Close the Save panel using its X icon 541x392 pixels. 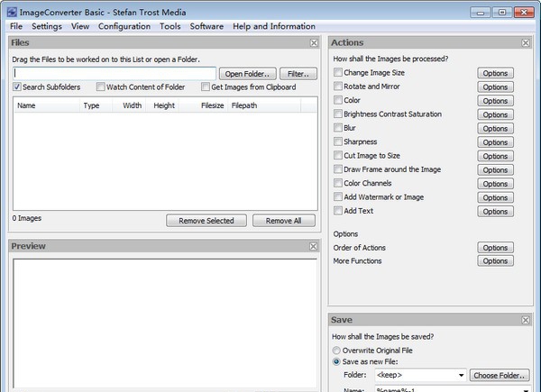click(525, 319)
